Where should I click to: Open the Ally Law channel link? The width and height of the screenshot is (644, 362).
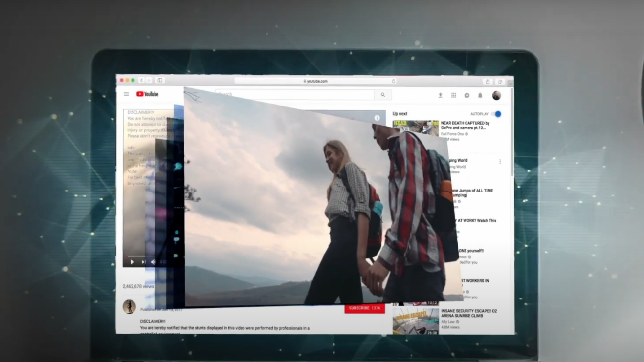pos(449,322)
